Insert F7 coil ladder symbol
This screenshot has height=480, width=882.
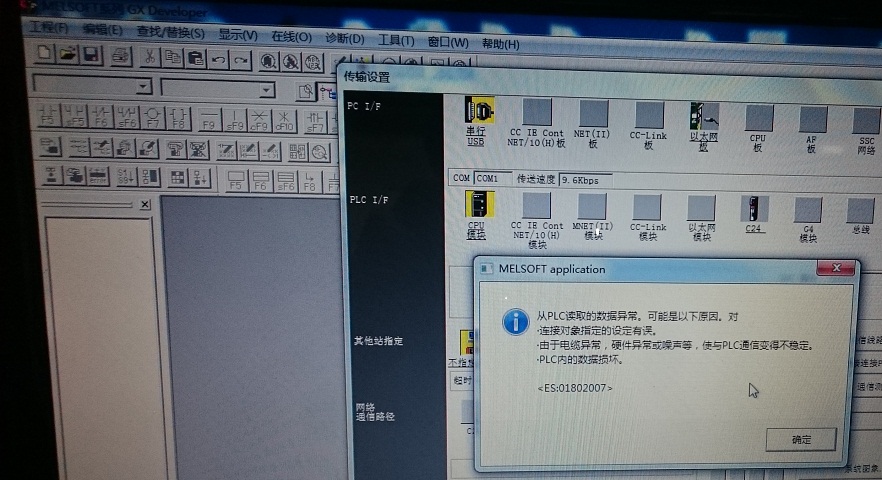coord(153,118)
